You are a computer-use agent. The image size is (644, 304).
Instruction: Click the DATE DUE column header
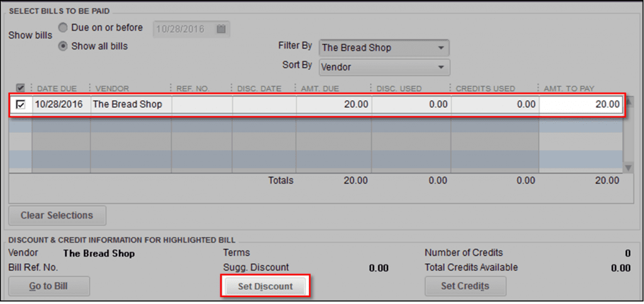coord(57,88)
